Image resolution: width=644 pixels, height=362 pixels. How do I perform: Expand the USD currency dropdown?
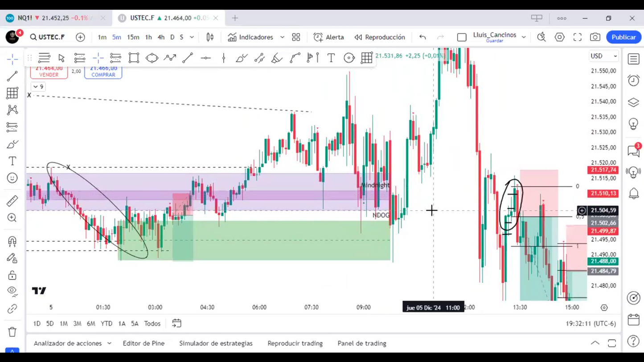pos(603,56)
